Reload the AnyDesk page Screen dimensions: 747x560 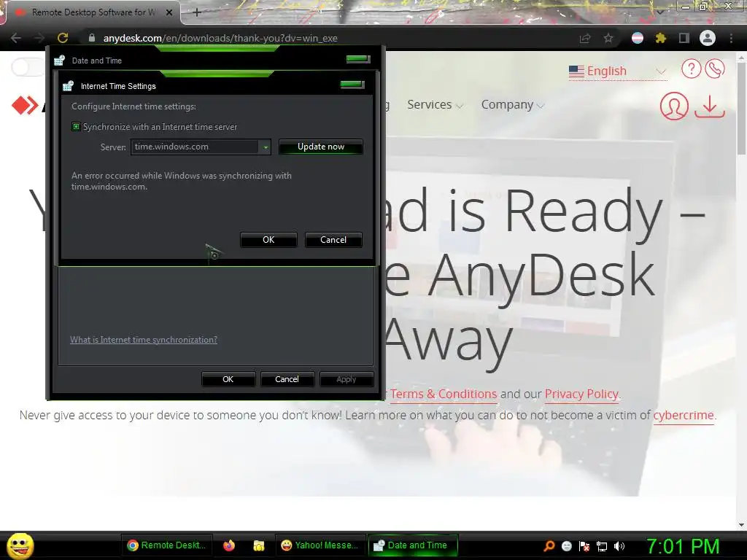[63, 38]
